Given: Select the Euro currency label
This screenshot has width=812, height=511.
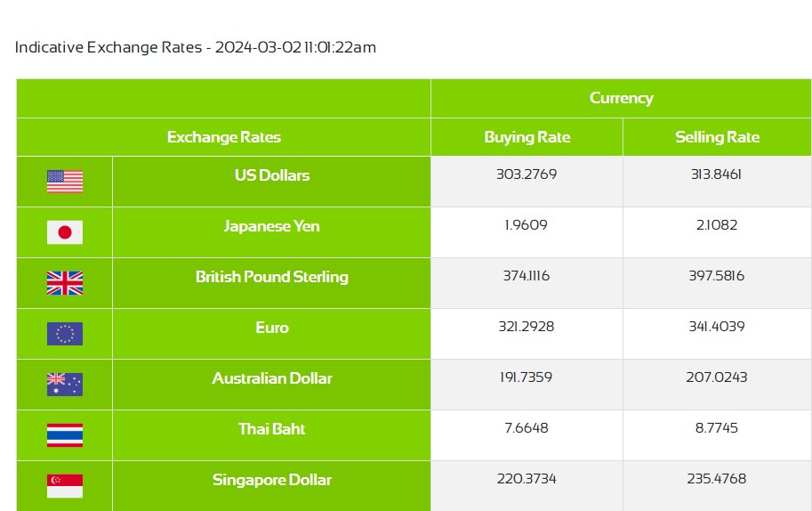Looking at the screenshot, I should (272, 328).
